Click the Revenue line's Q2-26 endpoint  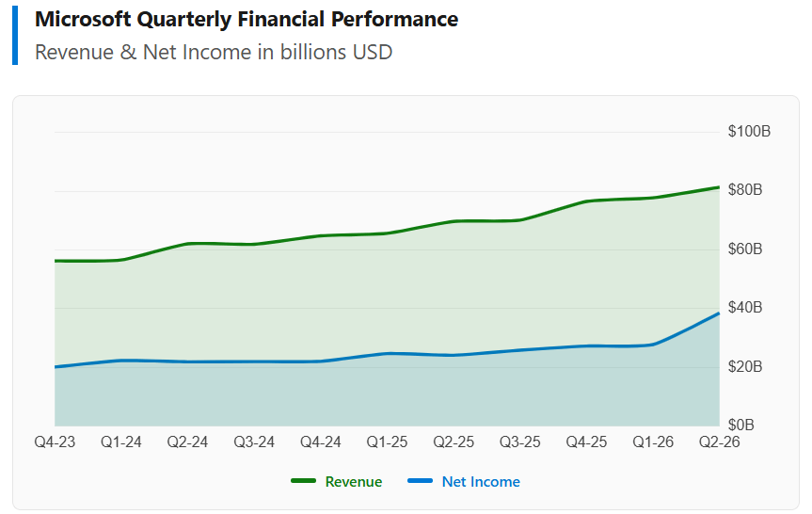719,187
